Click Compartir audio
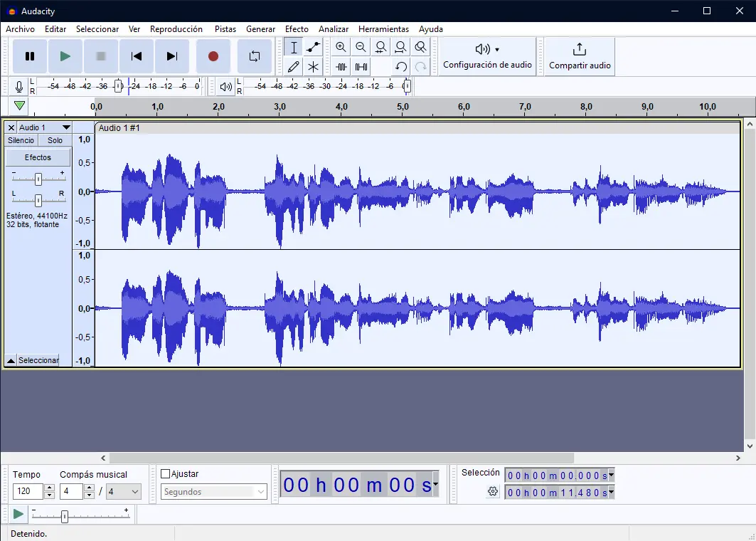The width and height of the screenshot is (756, 541). [x=577, y=56]
